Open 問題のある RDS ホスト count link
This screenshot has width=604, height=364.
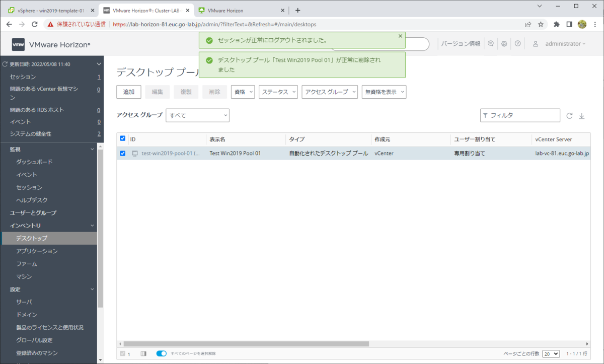pyautogui.click(x=99, y=110)
